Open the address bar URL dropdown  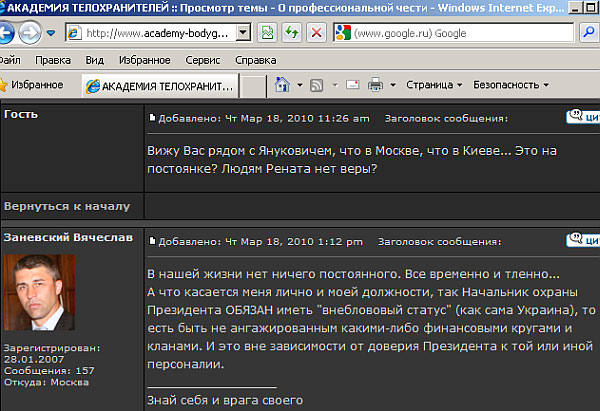tap(243, 33)
